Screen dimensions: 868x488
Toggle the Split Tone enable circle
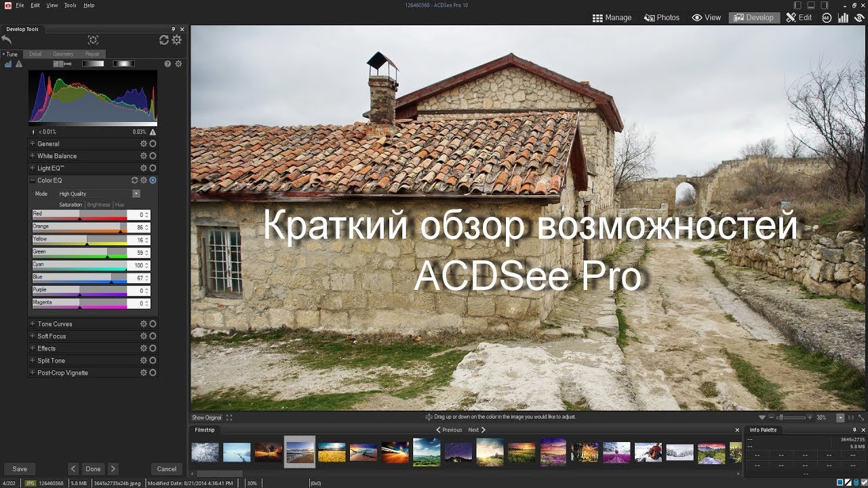[x=153, y=361]
